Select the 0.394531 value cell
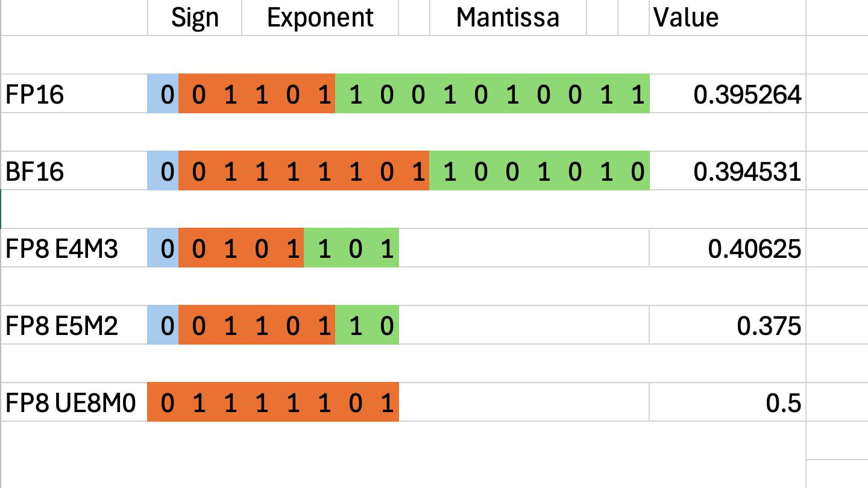The image size is (868, 488). point(728,172)
